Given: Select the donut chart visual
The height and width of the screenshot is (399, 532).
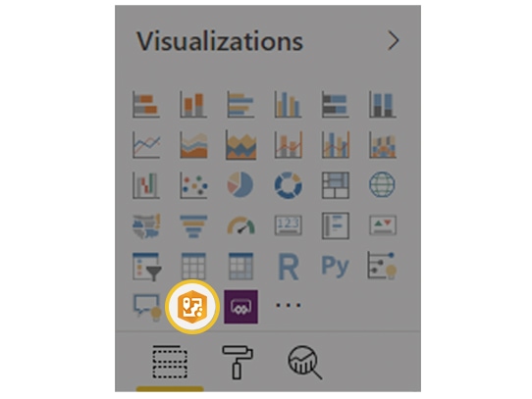Looking at the screenshot, I should [x=288, y=185].
